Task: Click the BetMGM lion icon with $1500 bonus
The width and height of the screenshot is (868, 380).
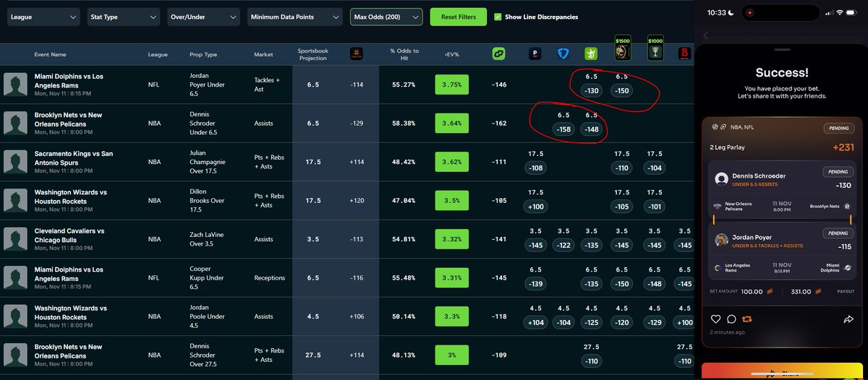Action: pyautogui.click(x=622, y=48)
